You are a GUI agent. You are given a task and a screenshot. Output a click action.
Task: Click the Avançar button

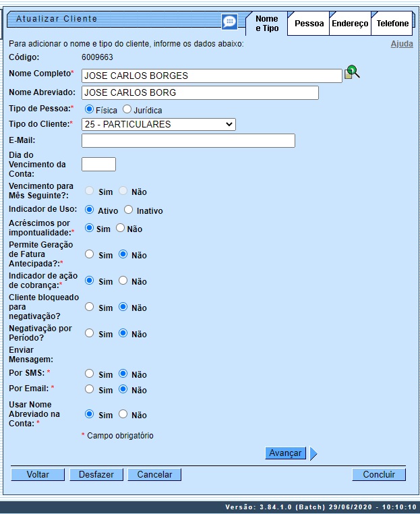tap(285, 453)
